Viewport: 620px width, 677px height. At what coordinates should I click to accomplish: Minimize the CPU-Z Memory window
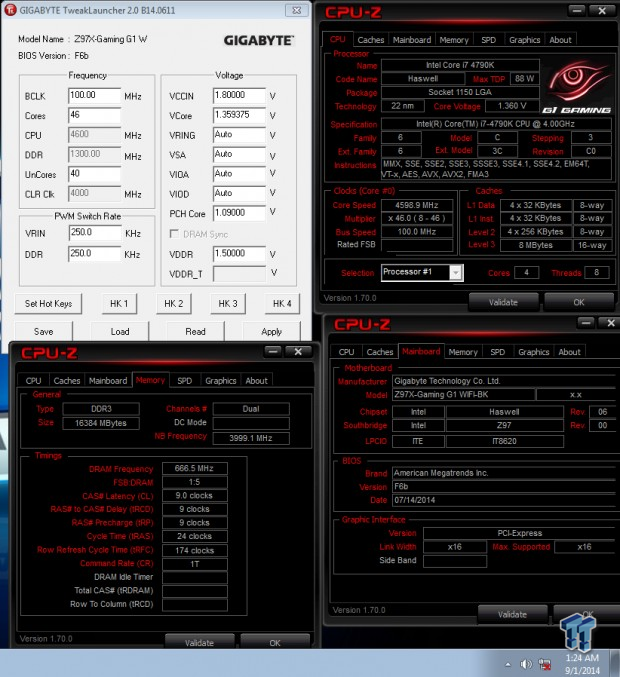tap(273, 352)
